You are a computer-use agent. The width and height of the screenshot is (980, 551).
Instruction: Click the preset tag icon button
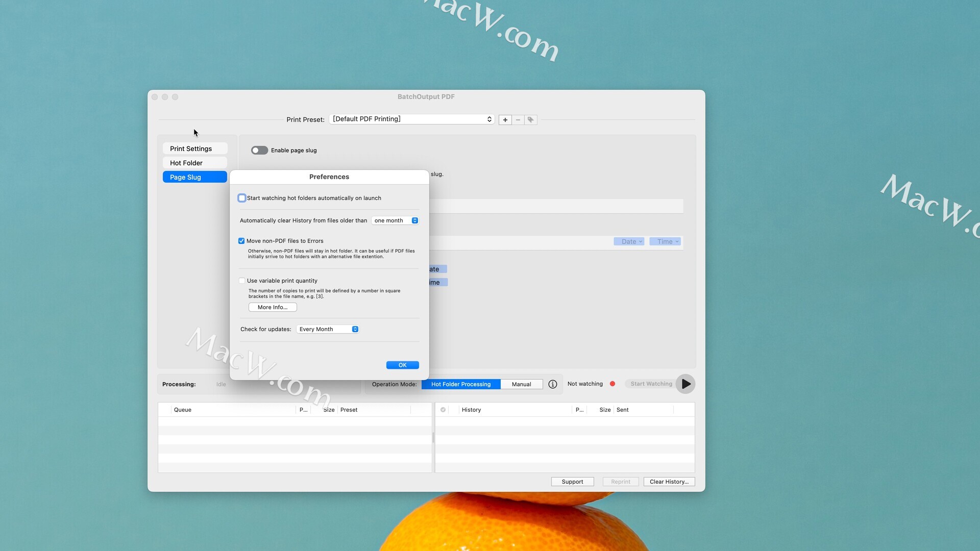click(x=531, y=120)
